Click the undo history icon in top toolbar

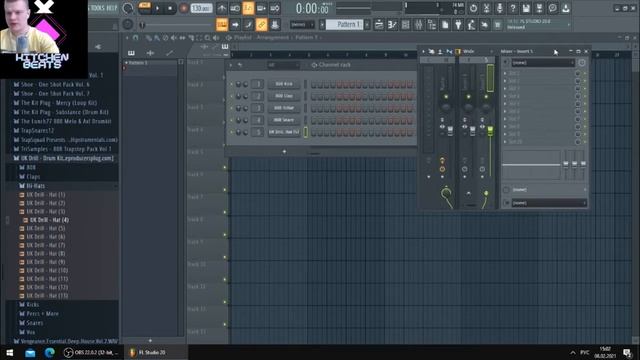(x=473, y=8)
